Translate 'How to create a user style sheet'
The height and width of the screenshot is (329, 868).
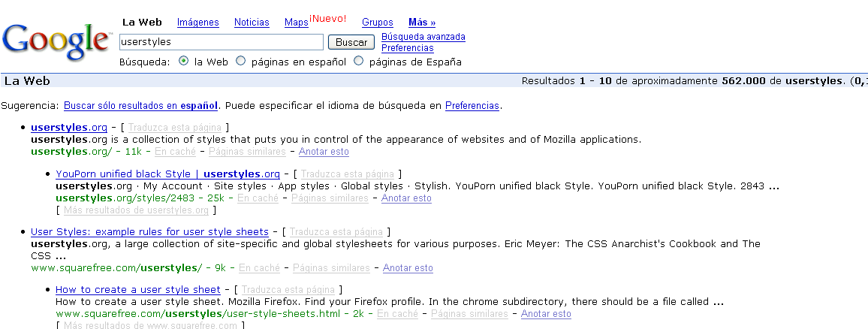click(x=288, y=290)
